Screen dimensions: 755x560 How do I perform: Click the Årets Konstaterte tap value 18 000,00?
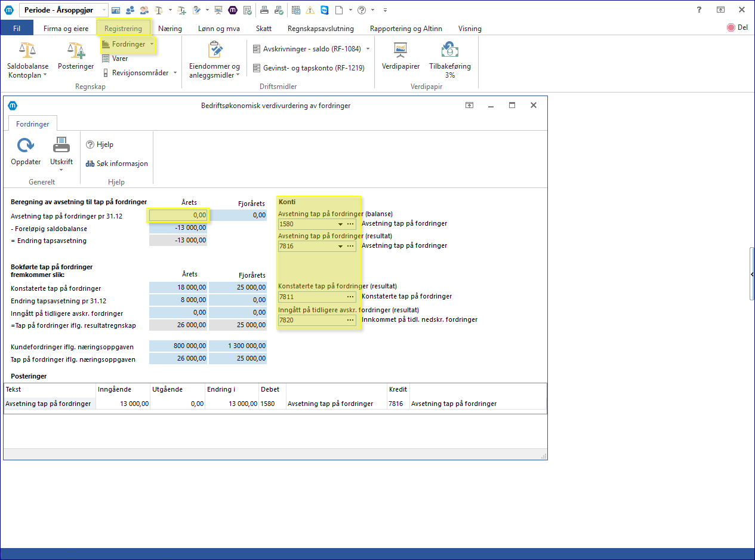[178, 288]
